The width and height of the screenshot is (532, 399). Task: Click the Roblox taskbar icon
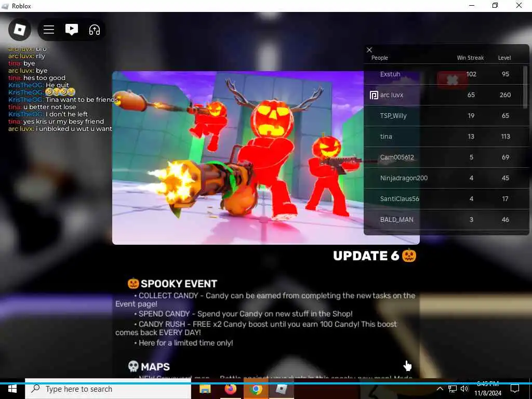[x=281, y=389]
